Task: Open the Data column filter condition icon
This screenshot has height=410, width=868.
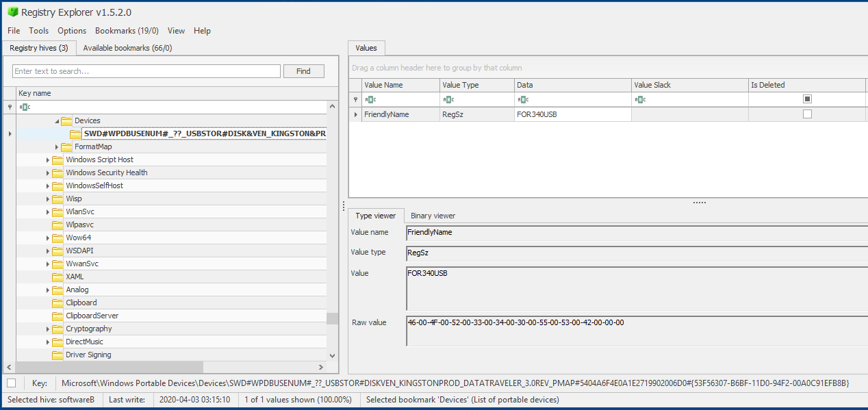Action: click(523, 100)
